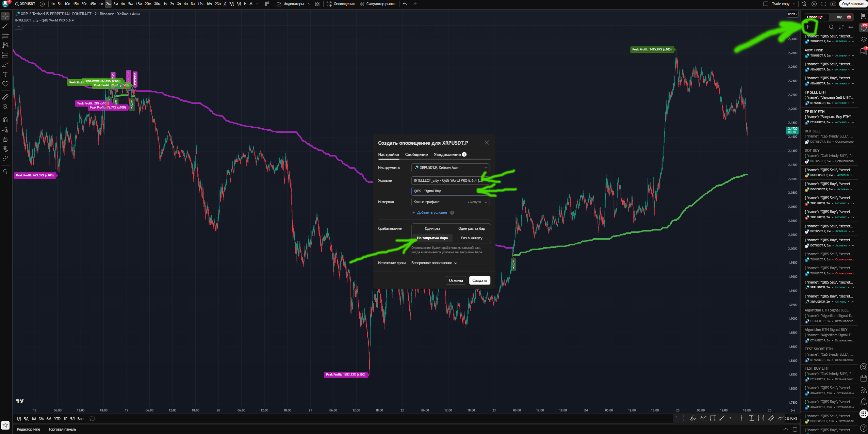This screenshot has height=434, width=868.
Task: Open watchlist icon in right sidebar
Action: pyautogui.click(x=864, y=16)
